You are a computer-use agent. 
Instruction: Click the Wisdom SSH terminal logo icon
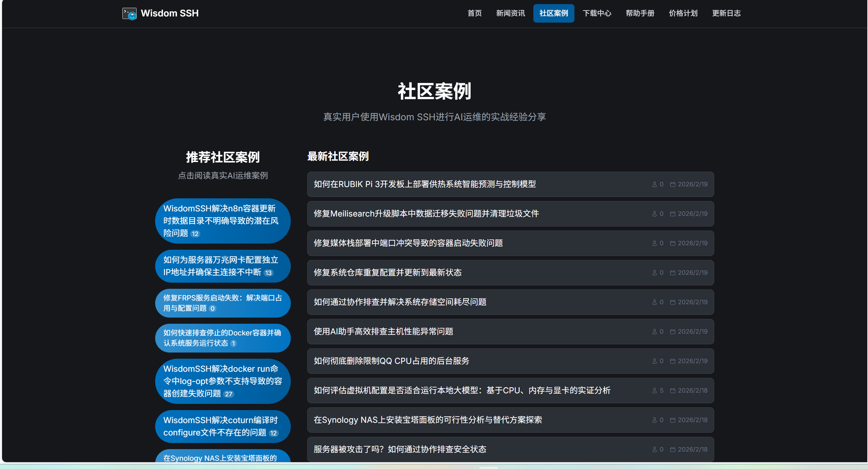pos(129,13)
